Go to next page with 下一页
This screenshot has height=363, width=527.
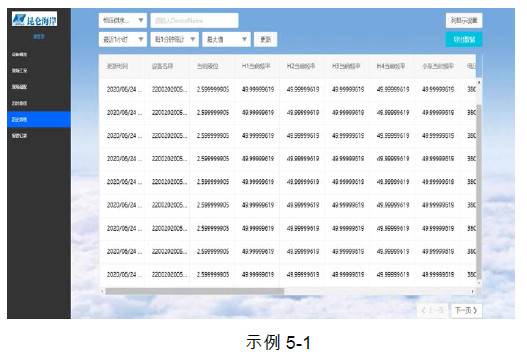point(466,310)
